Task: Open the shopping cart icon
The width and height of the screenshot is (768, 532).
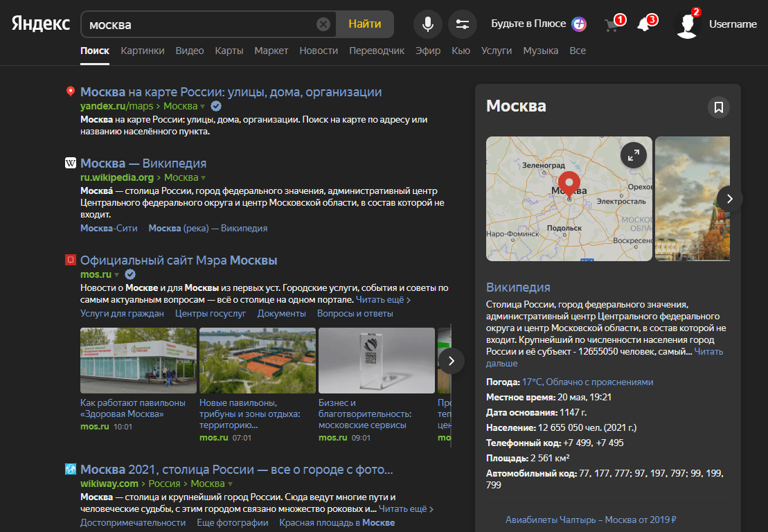Action: coord(611,24)
